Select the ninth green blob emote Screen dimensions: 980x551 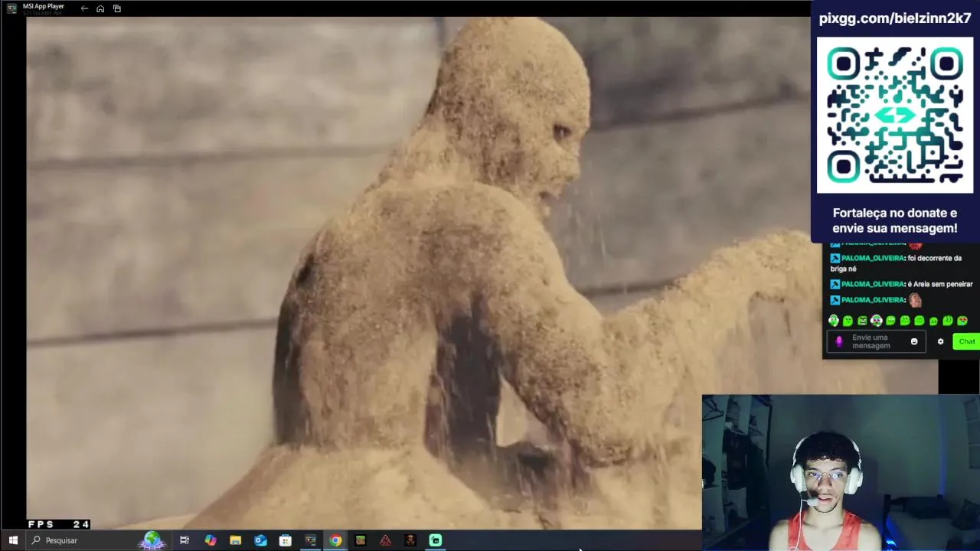(948, 321)
